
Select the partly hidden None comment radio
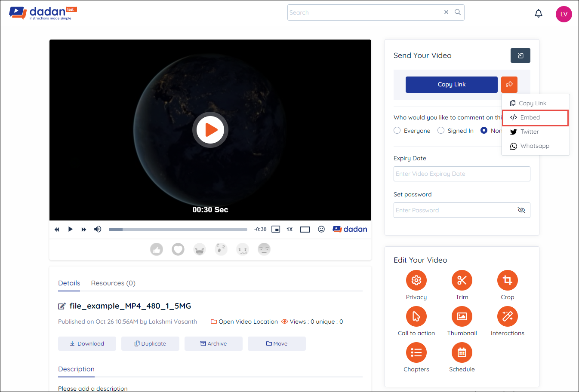(484, 131)
